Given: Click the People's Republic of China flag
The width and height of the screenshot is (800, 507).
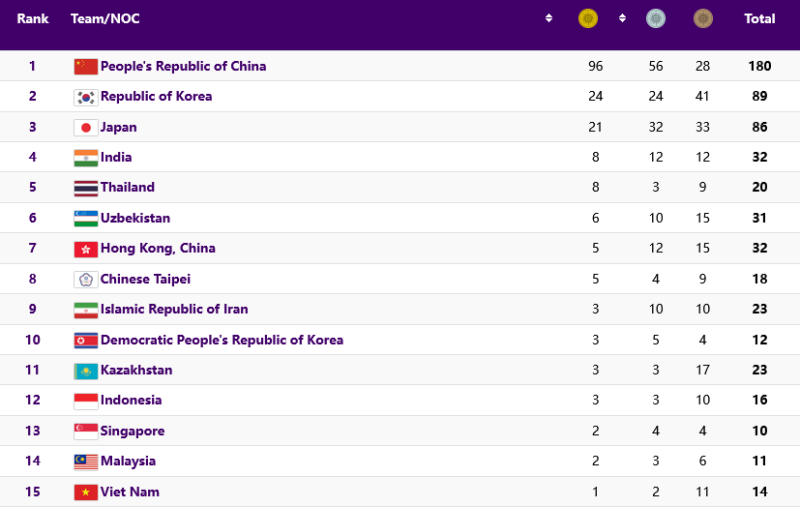Looking at the screenshot, I should point(86,66).
